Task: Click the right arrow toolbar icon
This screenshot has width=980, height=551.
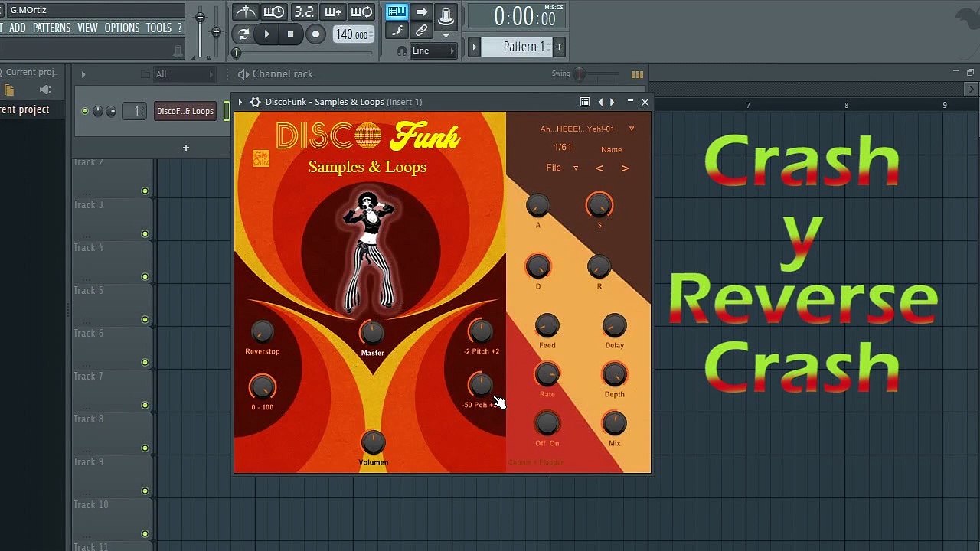Action: pyautogui.click(x=421, y=11)
